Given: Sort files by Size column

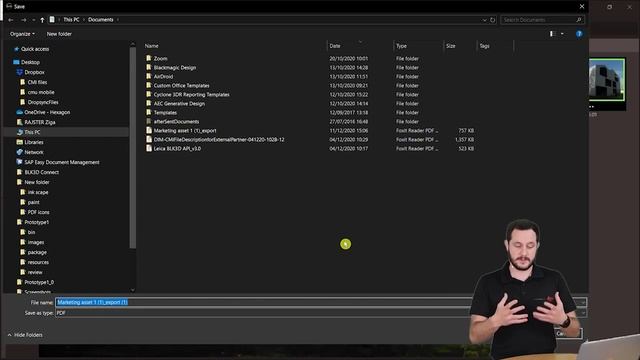Looking at the screenshot, I should click(x=451, y=46).
